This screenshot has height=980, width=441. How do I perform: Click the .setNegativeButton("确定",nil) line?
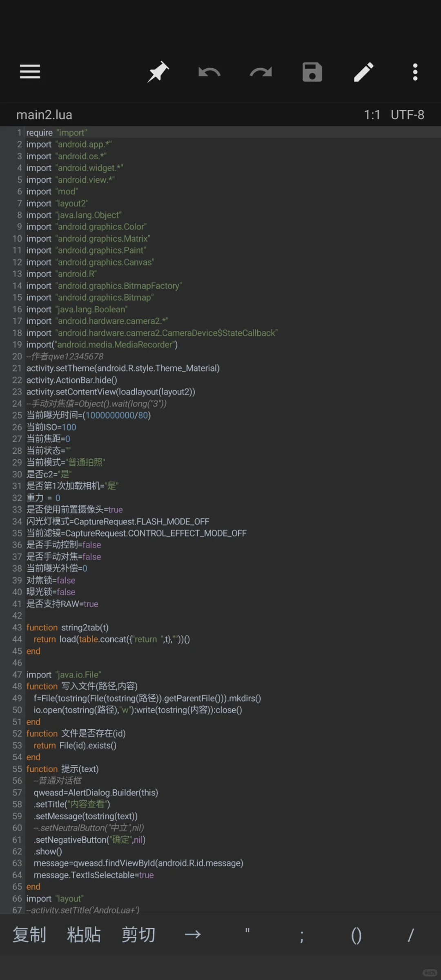[90, 840]
